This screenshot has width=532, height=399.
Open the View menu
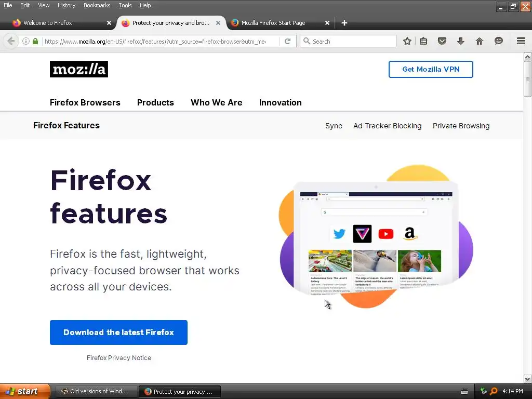(x=44, y=5)
